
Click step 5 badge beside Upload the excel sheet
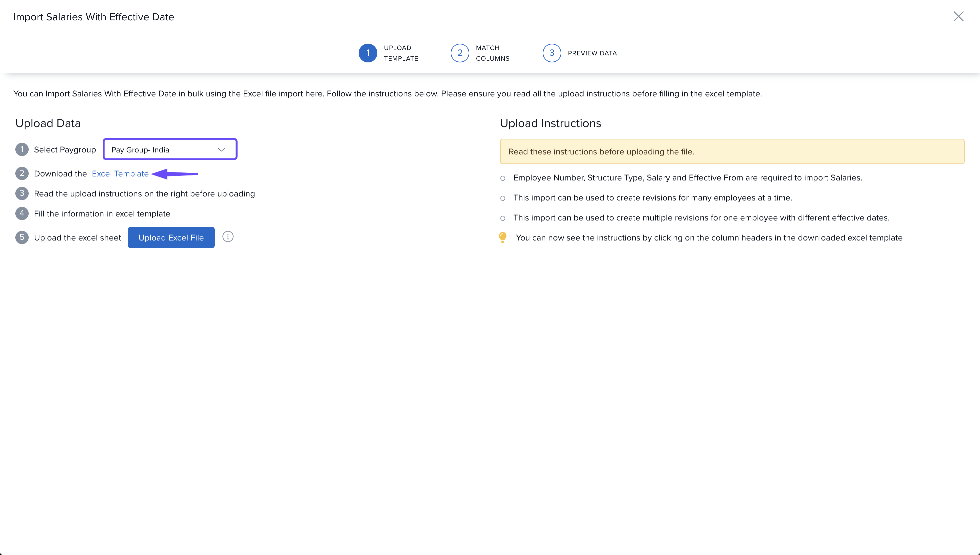[x=22, y=237]
